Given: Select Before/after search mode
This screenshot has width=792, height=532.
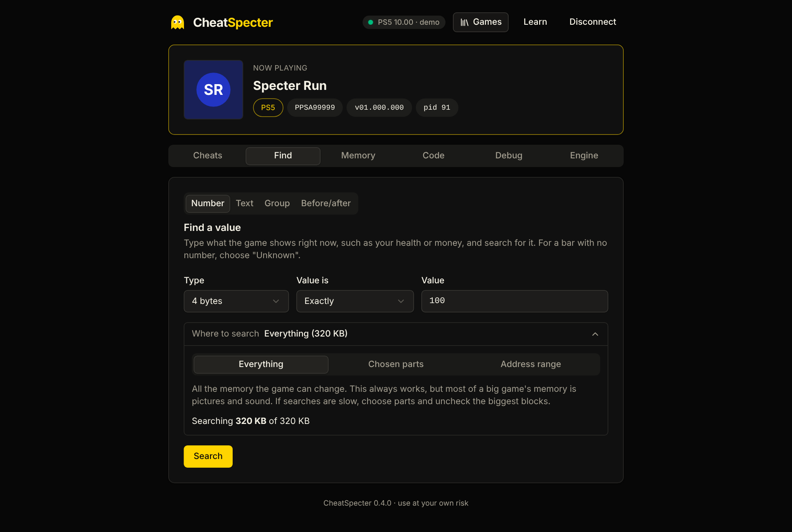Looking at the screenshot, I should point(326,204).
